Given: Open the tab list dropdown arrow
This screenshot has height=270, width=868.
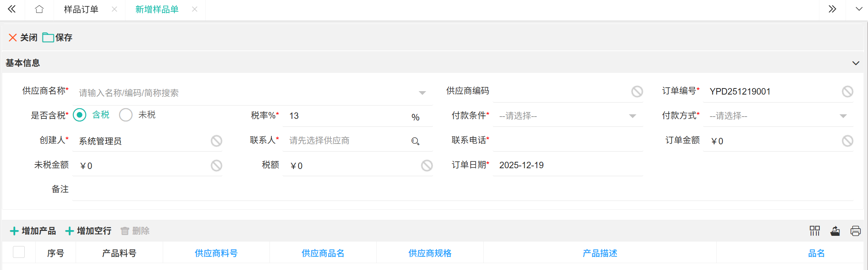Looking at the screenshot, I should point(858,9).
